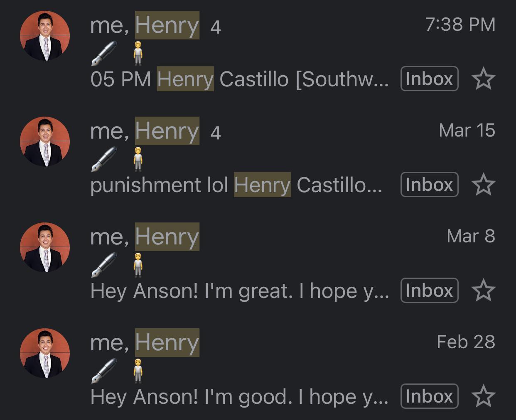Star the Mar 8 email thread

[484, 290]
